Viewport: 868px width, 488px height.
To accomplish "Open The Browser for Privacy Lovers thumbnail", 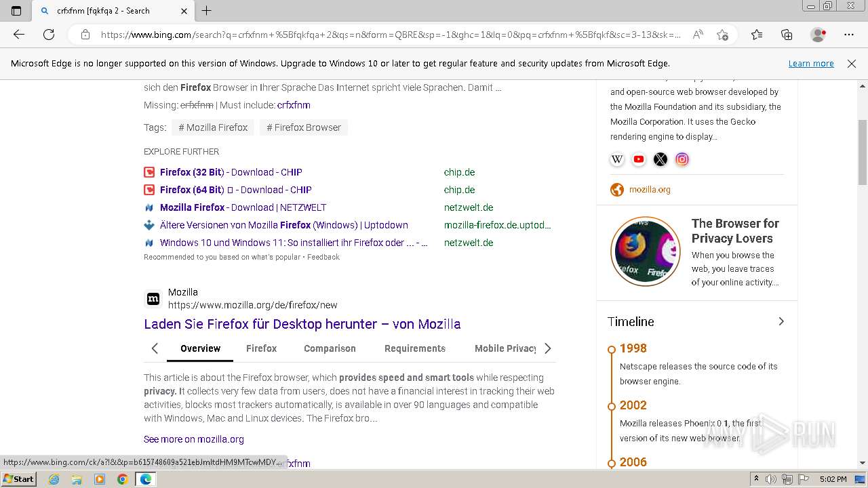I will 646,251.
